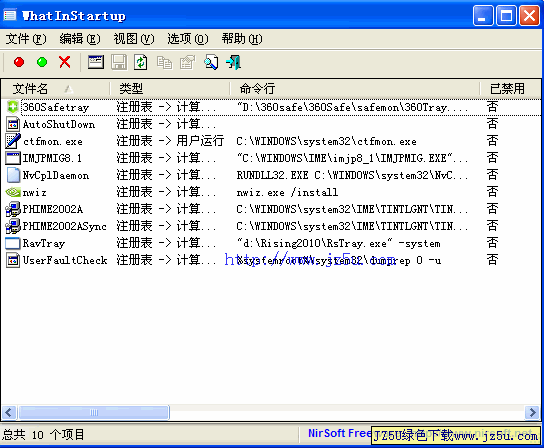Click the refresh toolbar icon
The image size is (544, 448).
point(141,62)
